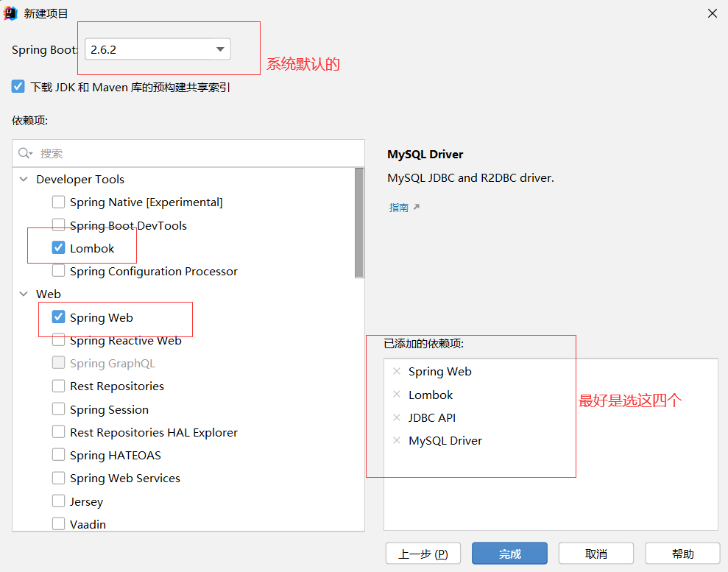Click the Spring Session label text
This screenshot has height=572, width=728.
(109, 409)
